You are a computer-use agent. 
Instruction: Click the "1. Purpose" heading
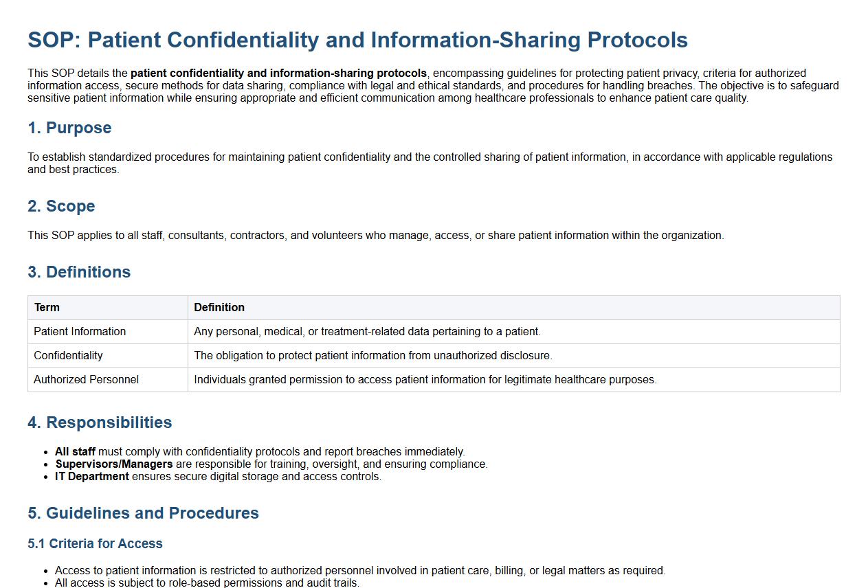pos(69,128)
